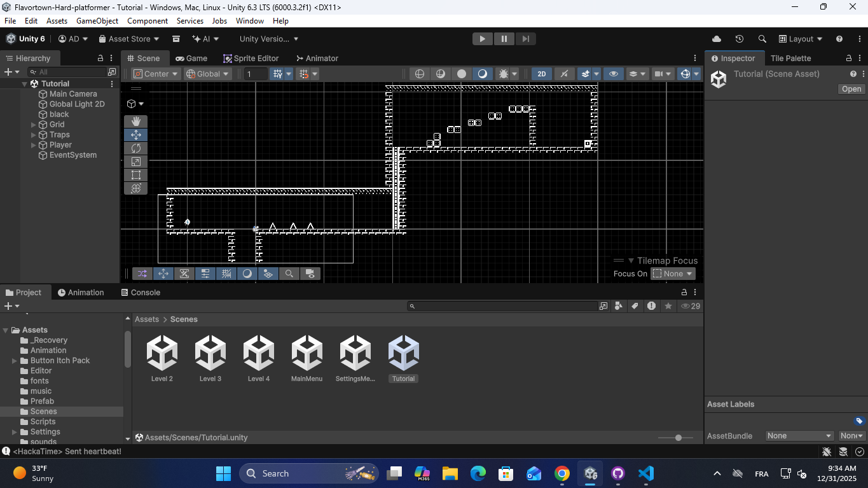
Task: Open the Undo History icon
Action: click(x=739, y=39)
